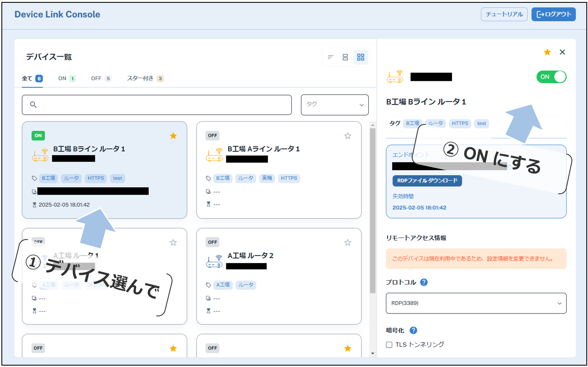Open the タグ filter dropdown
Image resolution: width=588 pixels, height=367 pixels.
(334, 105)
